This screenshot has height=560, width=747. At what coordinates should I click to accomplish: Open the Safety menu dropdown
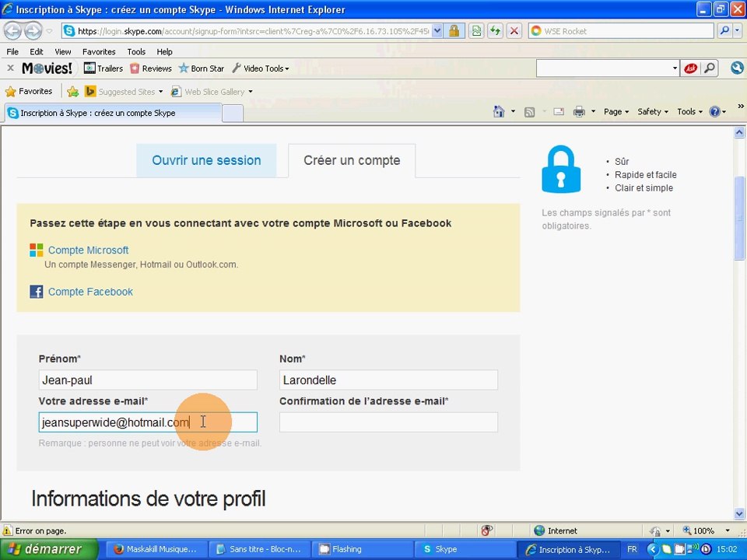(x=653, y=112)
